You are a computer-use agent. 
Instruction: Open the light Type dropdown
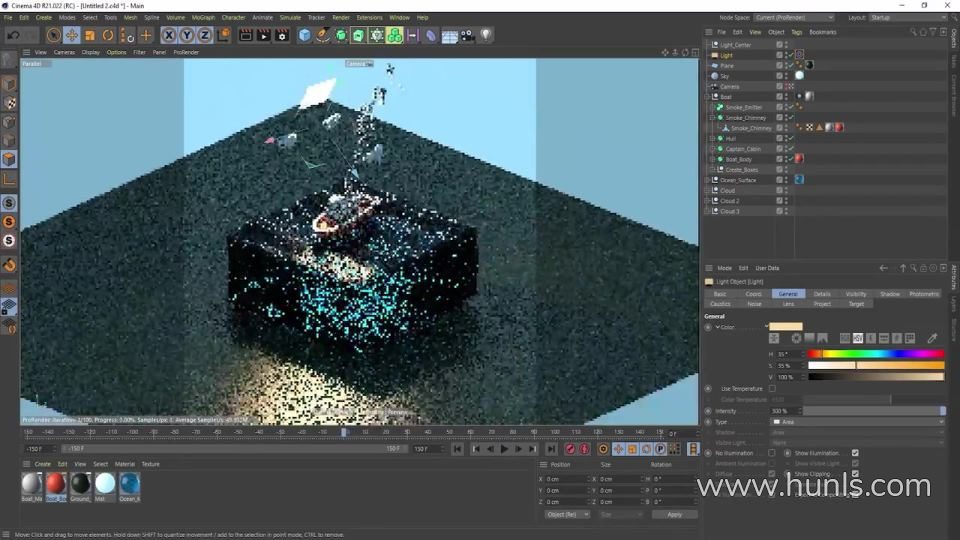(x=857, y=422)
